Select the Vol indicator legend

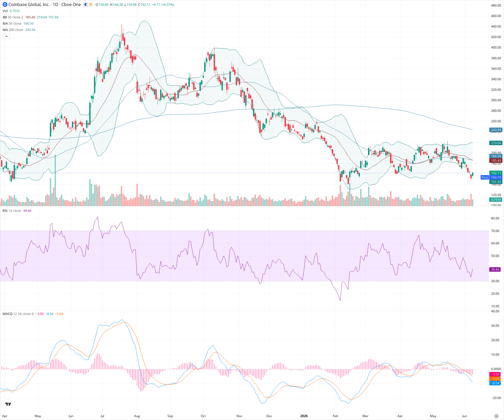[5, 11]
